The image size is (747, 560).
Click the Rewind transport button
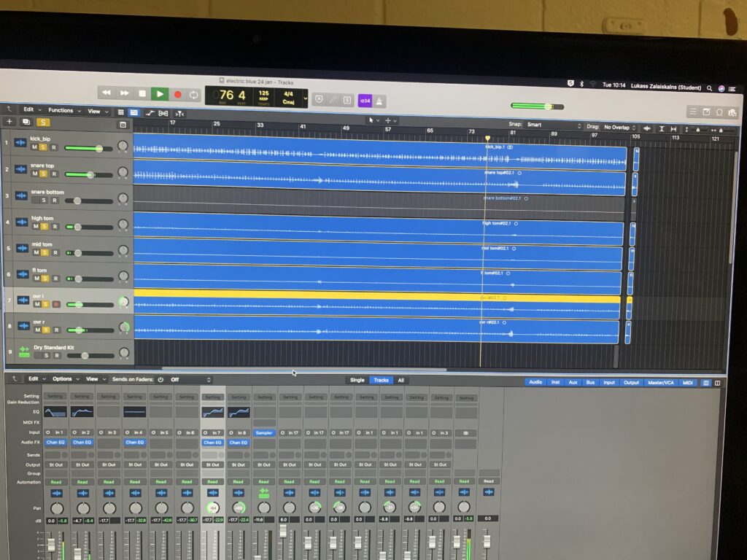coord(107,93)
